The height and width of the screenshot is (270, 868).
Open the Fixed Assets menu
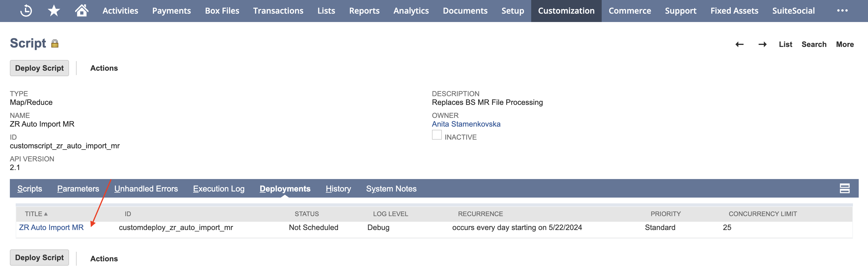tap(734, 11)
